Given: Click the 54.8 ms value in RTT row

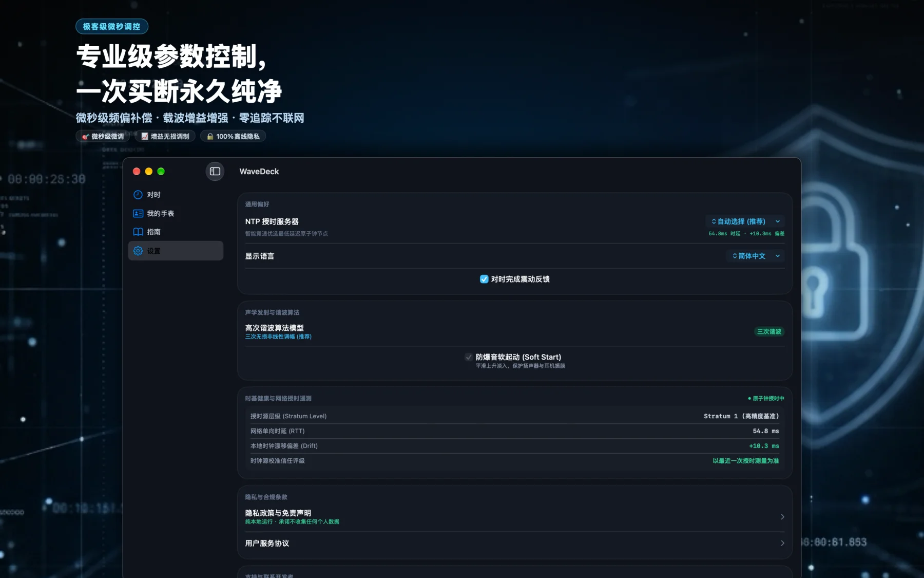Looking at the screenshot, I should pyautogui.click(x=766, y=431).
